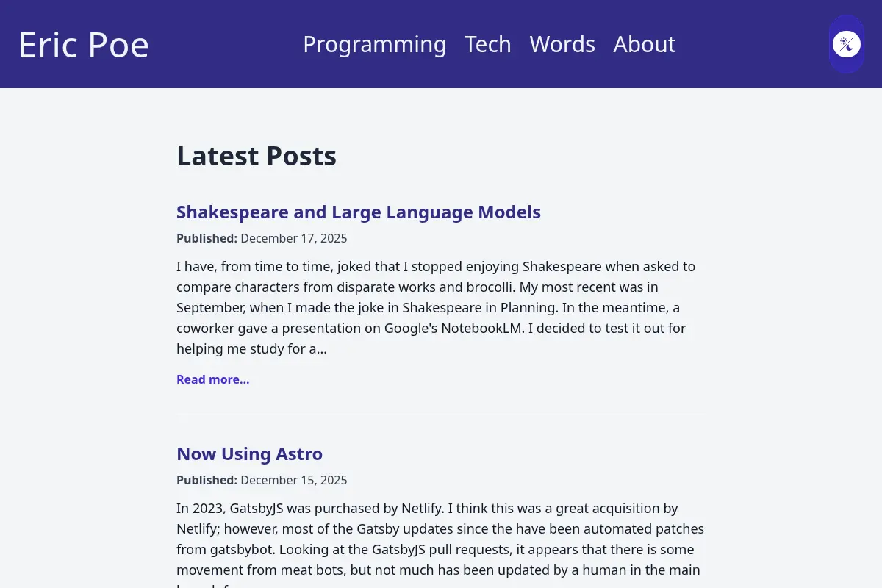Viewport: 882px width, 588px height.
Task: Click the GatsbyJS excerpt paragraph
Action: click(x=441, y=544)
